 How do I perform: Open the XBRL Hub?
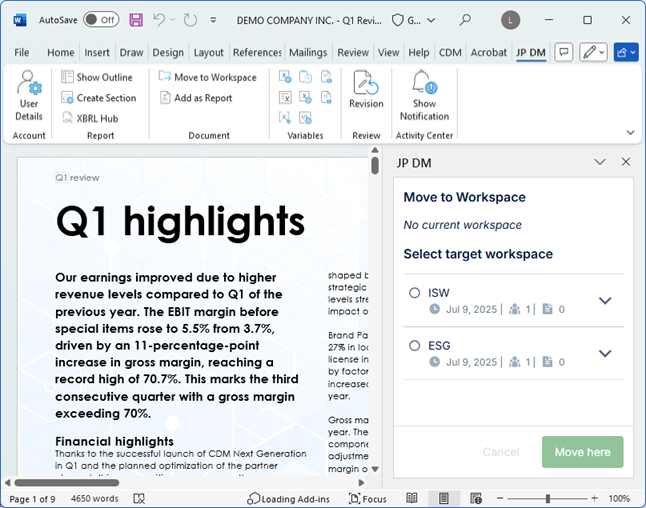pos(90,118)
